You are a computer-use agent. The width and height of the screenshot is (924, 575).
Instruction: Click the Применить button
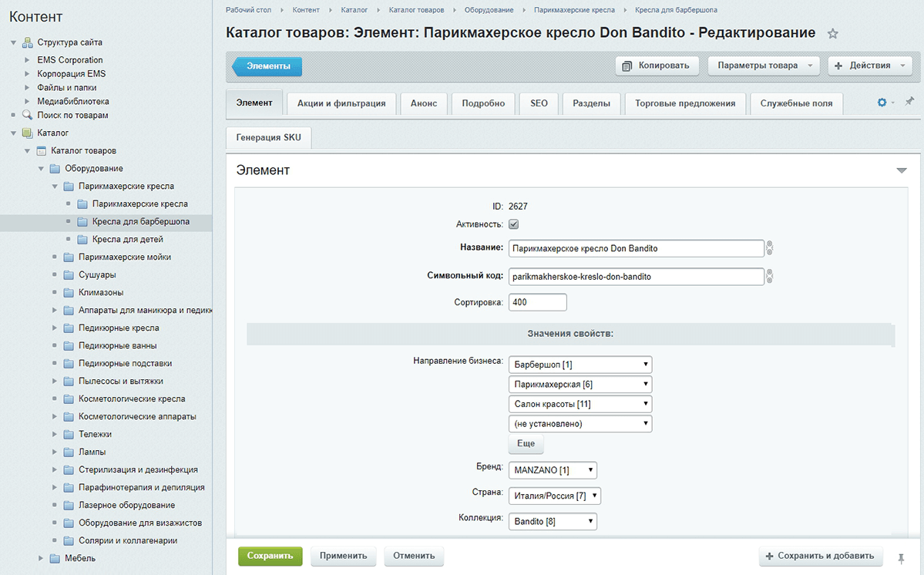click(343, 556)
